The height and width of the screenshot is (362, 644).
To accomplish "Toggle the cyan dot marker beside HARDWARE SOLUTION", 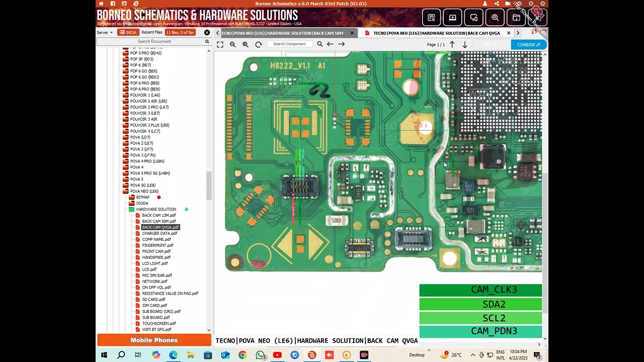I will point(186,209).
